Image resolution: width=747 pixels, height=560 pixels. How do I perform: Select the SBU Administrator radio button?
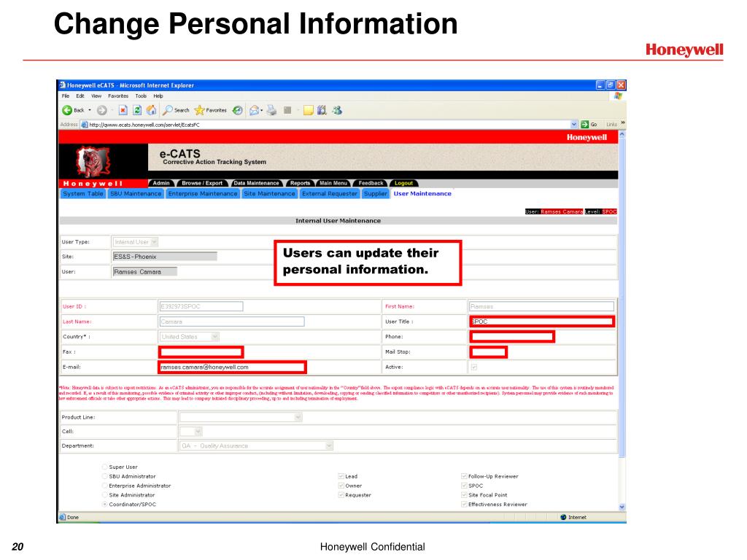click(x=105, y=476)
